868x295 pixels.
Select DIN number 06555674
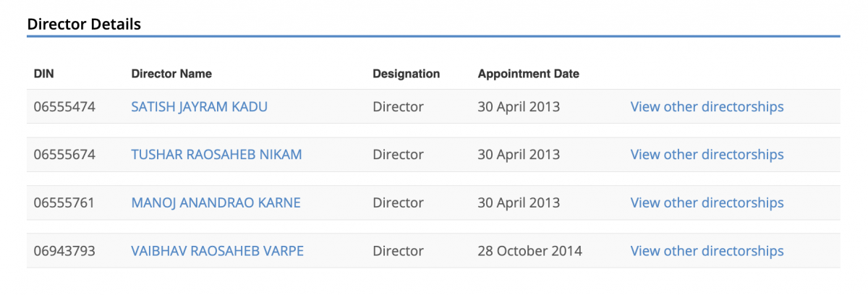click(64, 155)
